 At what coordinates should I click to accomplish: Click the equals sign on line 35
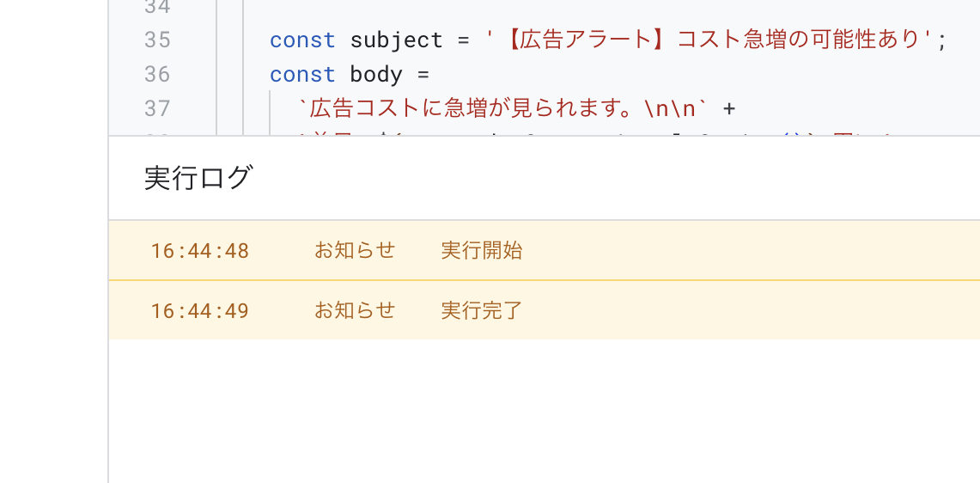tap(464, 40)
